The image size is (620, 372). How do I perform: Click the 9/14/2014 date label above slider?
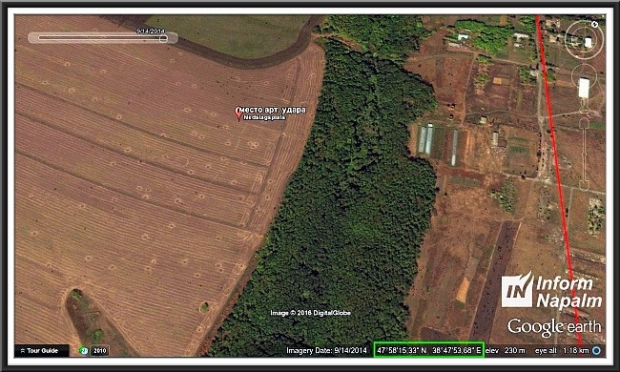click(x=150, y=31)
